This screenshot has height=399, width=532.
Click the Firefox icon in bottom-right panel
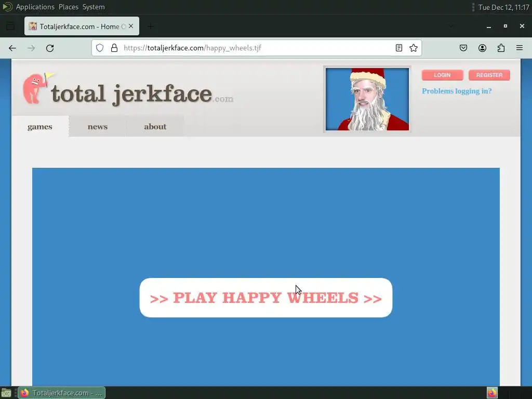pos(492,393)
